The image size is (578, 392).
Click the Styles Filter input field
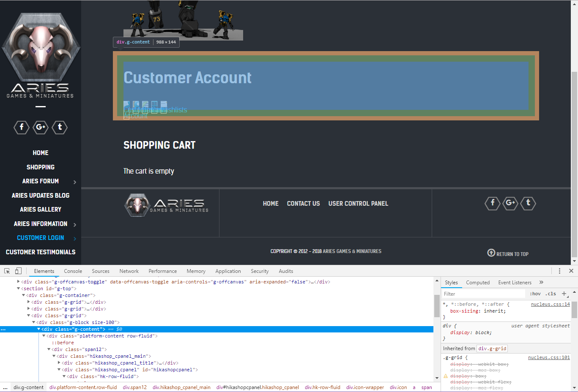click(482, 294)
